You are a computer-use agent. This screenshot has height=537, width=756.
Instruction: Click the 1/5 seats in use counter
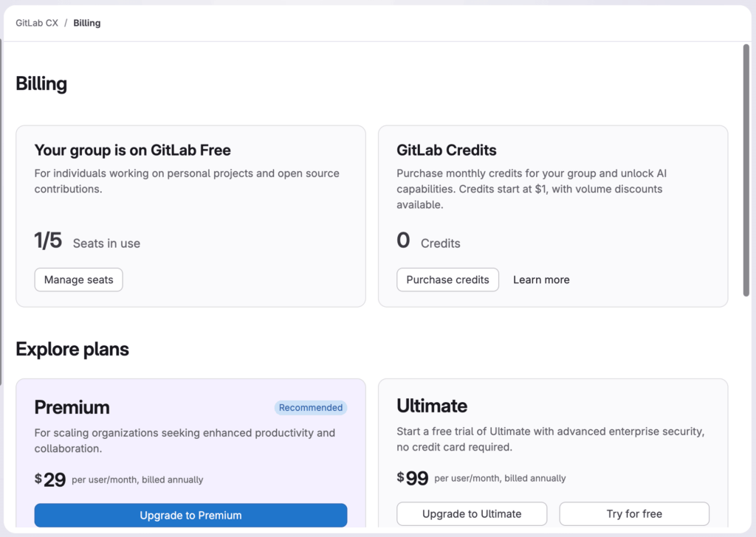(x=49, y=241)
